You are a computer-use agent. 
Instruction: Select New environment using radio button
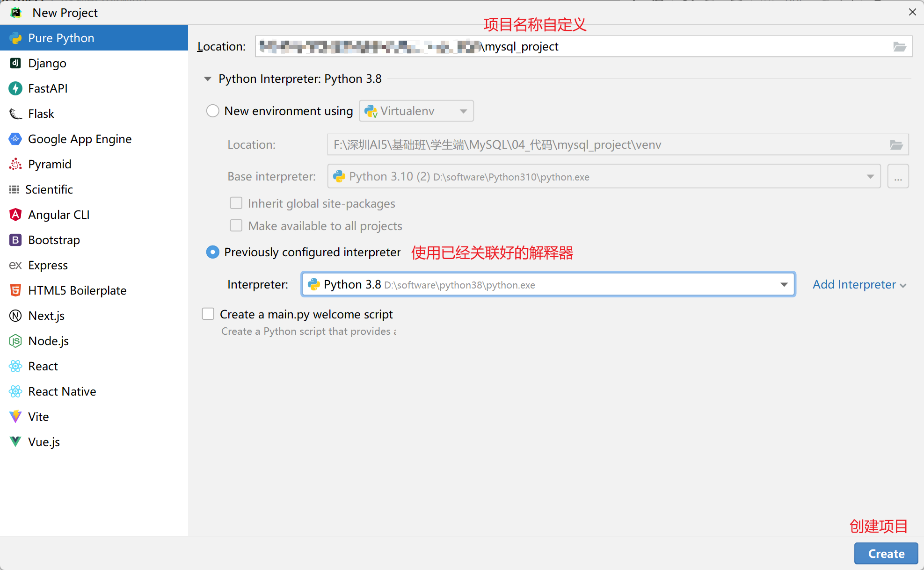[213, 111]
